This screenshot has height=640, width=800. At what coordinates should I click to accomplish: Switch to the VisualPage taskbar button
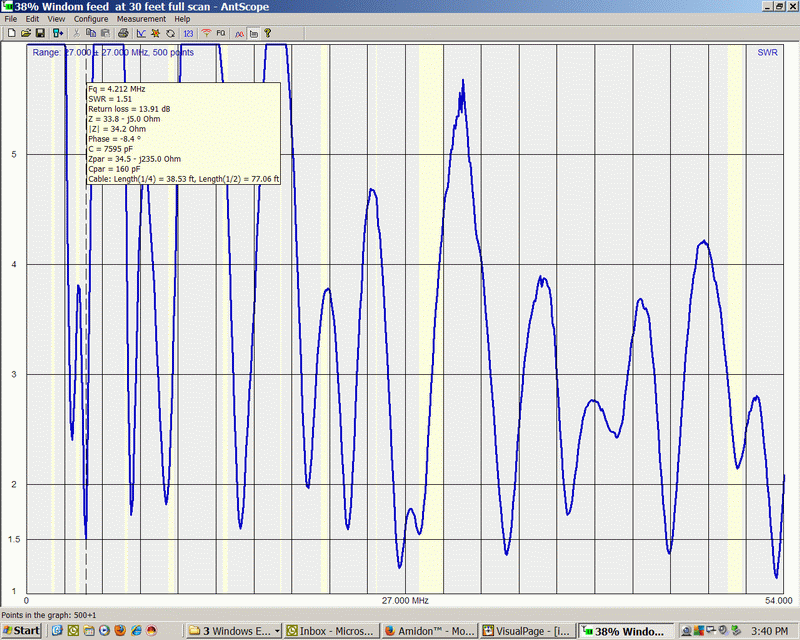coord(529,631)
